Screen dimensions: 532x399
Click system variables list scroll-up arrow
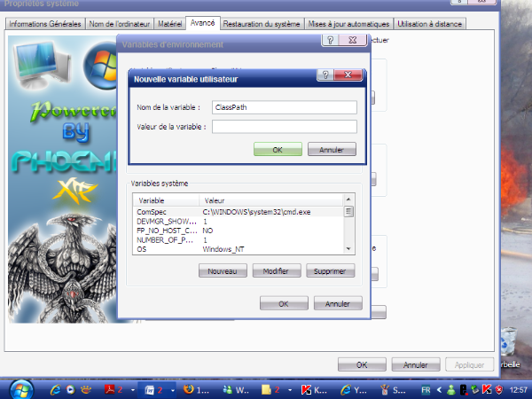pyautogui.click(x=348, y=199)
